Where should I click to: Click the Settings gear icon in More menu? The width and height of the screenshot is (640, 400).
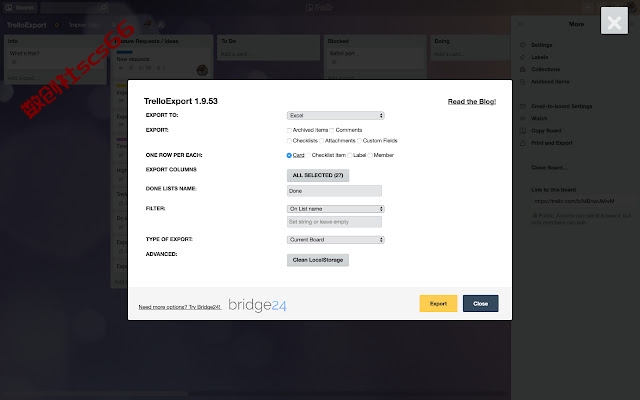tap(522, 45)
